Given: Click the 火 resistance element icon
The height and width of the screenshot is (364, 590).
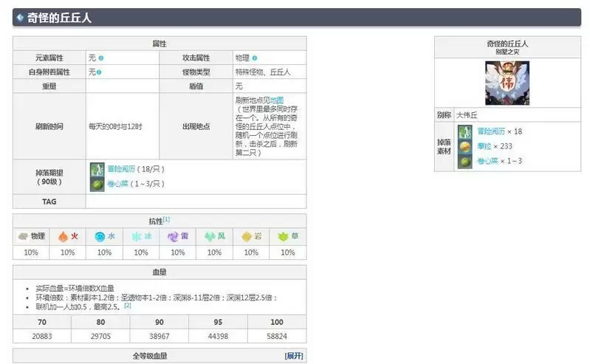Looking at the screenshot, I should coord(63,237).
